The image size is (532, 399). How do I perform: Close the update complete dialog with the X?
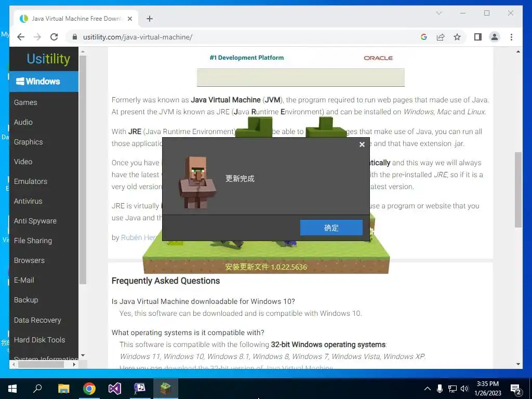[362, 144]
